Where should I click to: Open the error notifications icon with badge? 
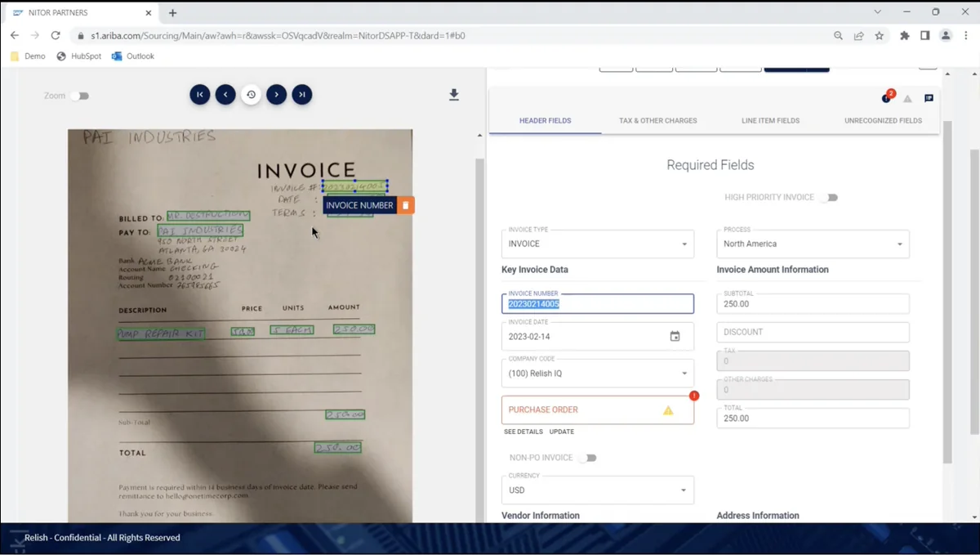pyautogui.click(x=887, y=97)
